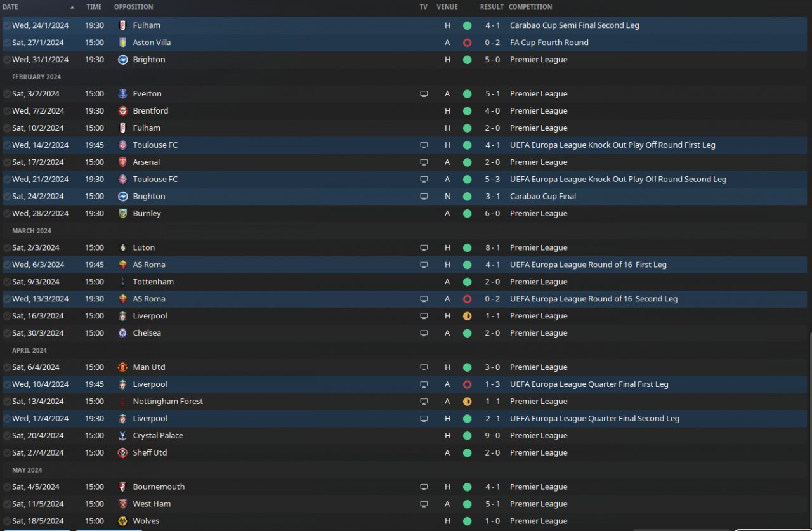Select the checkbox for the Tottenham match row
The image size is (812, 531).
[6, 282]
